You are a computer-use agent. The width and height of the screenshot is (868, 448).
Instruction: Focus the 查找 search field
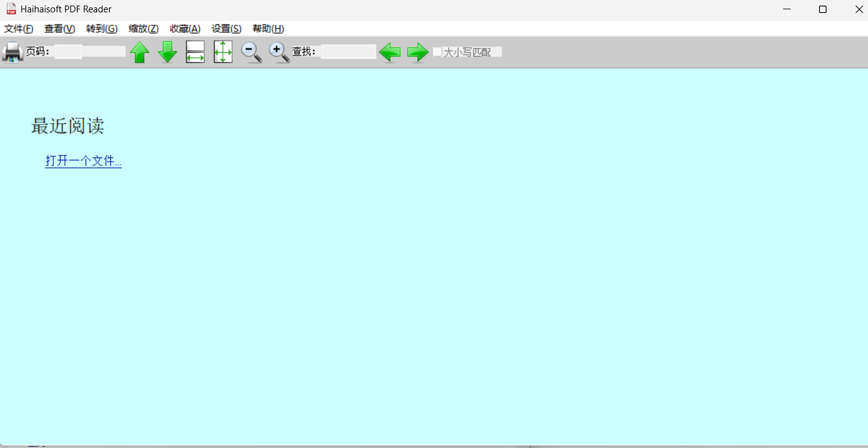coord(349,51)
